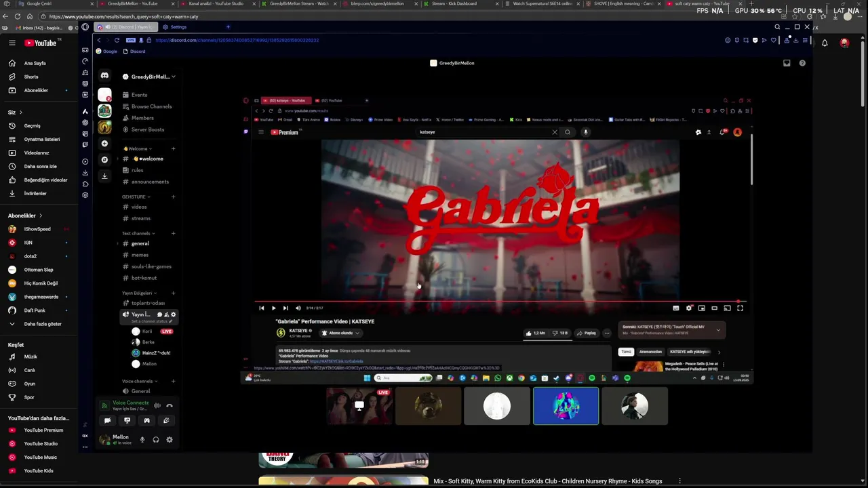
Task: Collapse the GEHSTURE channel category
Action: tap(136, 197)
